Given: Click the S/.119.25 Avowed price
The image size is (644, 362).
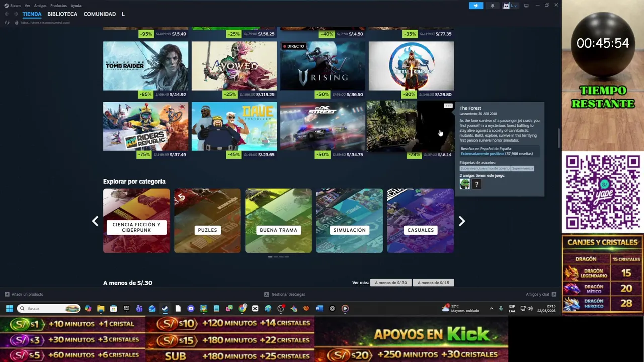Looking at the screenshot, I should [265, 94].
